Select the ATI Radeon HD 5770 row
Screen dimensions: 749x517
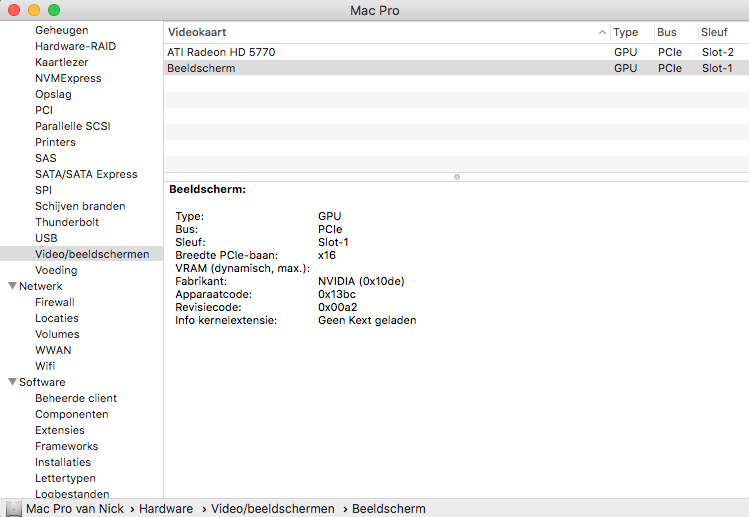[x=456, y=52]
